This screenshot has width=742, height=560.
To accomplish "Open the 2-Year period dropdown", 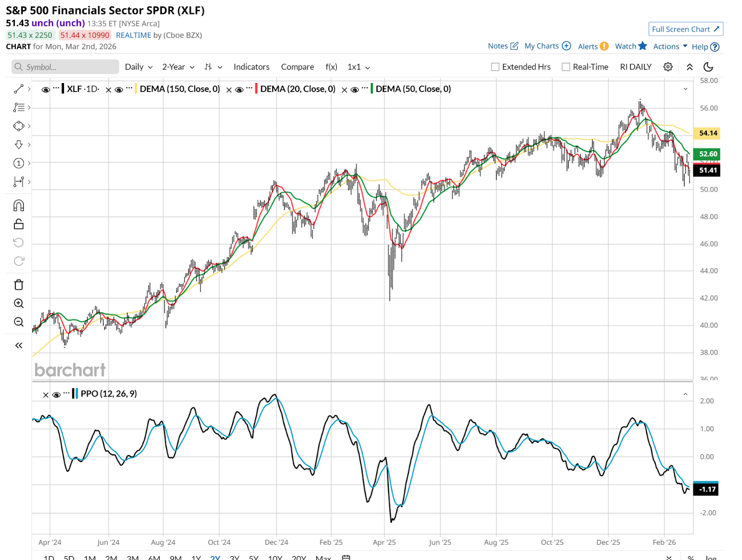I will coord(178,67).
